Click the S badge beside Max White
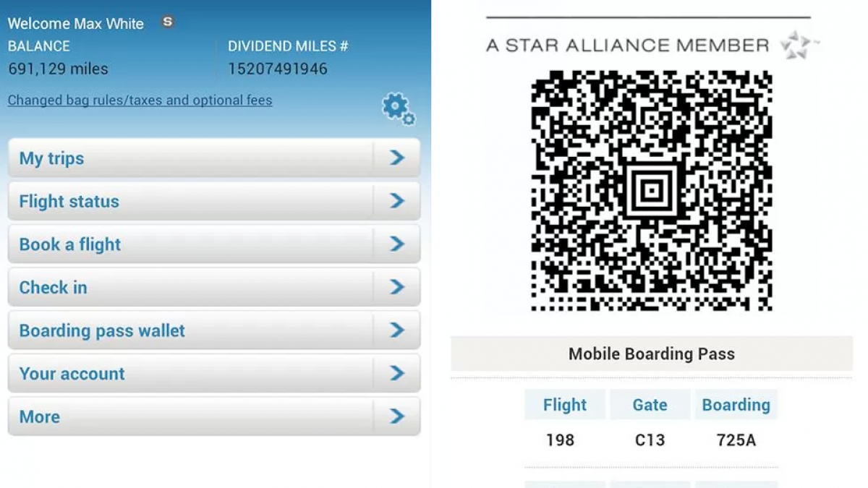The width and height of the screenshot is (868, 488). (168, 22)
